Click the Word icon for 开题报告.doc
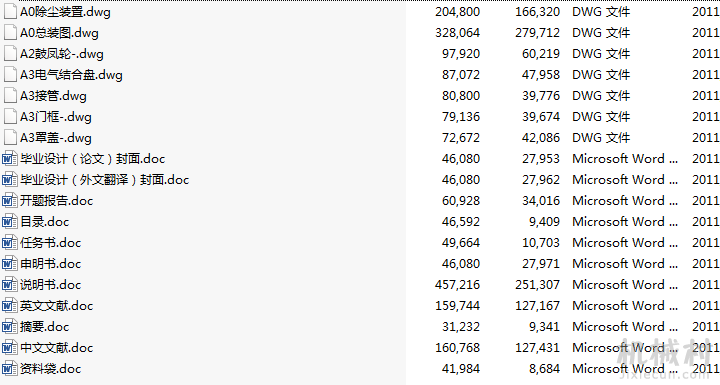The width and height of the screenshot is (720, 385). click(x=10, y=201)
